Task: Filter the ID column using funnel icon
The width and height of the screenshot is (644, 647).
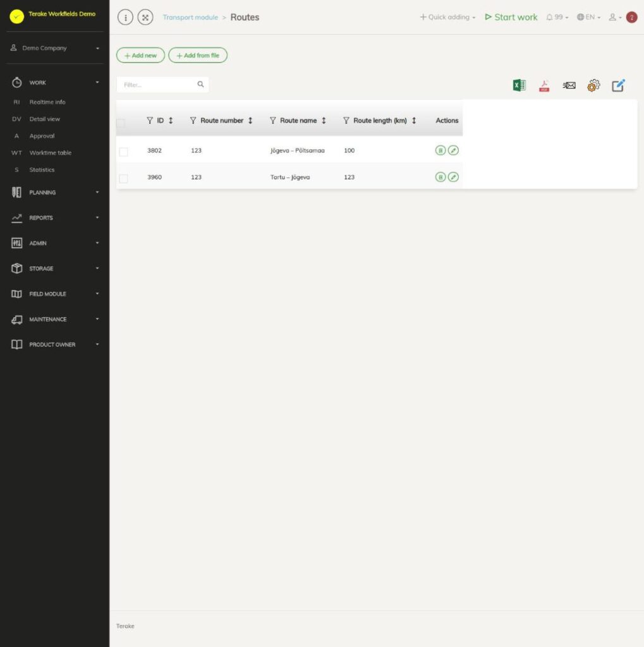Action: (150, 121)
